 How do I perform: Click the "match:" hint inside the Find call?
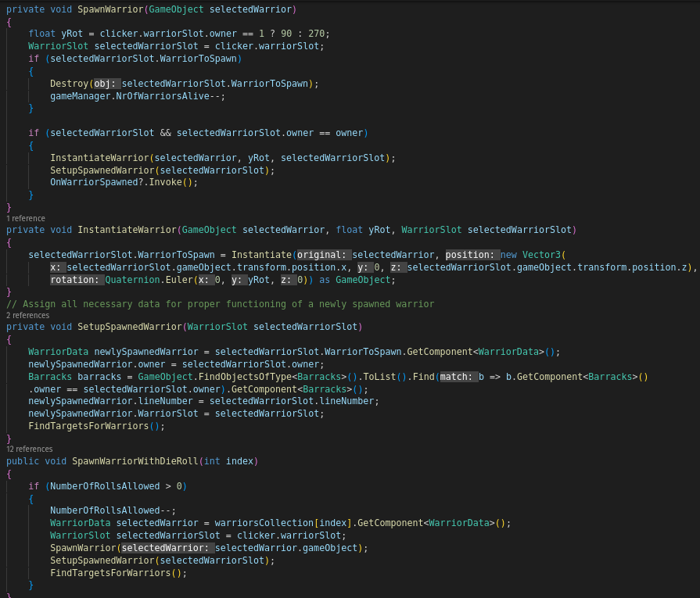457,377
